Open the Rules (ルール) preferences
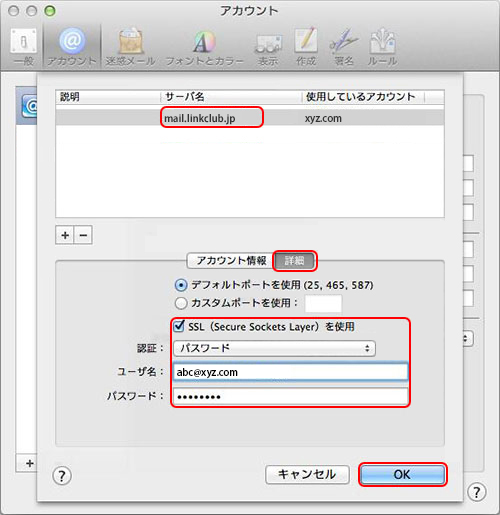Image resolution: width=500 pixels, height=515 pixels. [382, 47]
